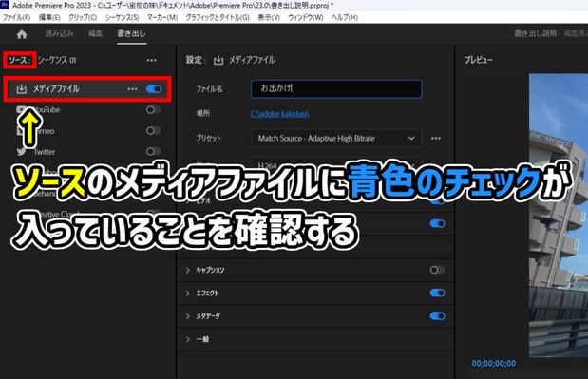Switch to the Import (読み込み) workspace tab
The height and width of the screenshot is (379, 588).
[x=59, y=34]
